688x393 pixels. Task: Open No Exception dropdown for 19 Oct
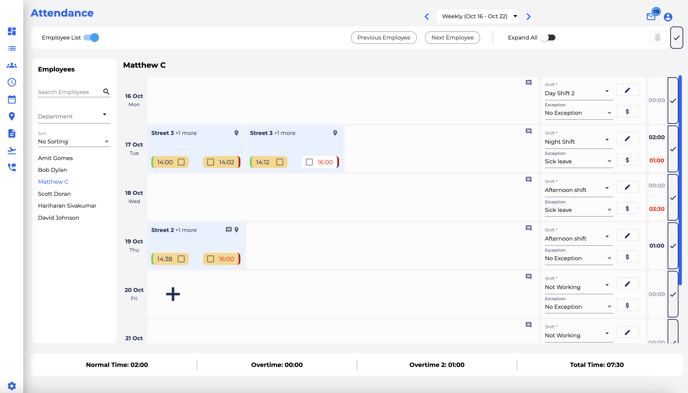point(578,258)
